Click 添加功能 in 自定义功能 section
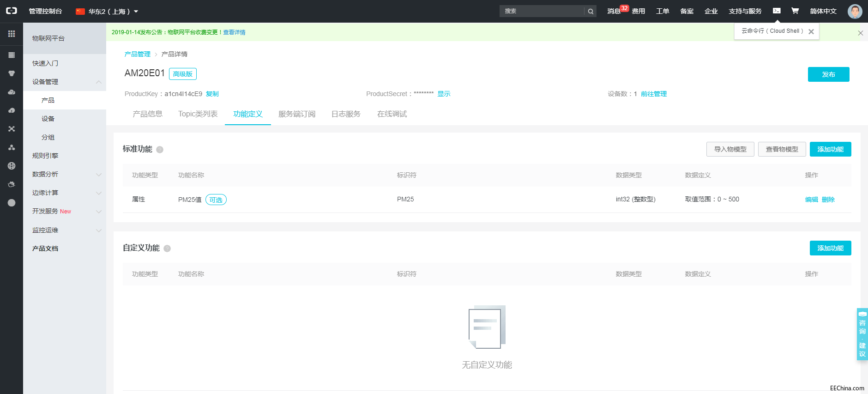The image size is (868, 394). coord(830,248)
